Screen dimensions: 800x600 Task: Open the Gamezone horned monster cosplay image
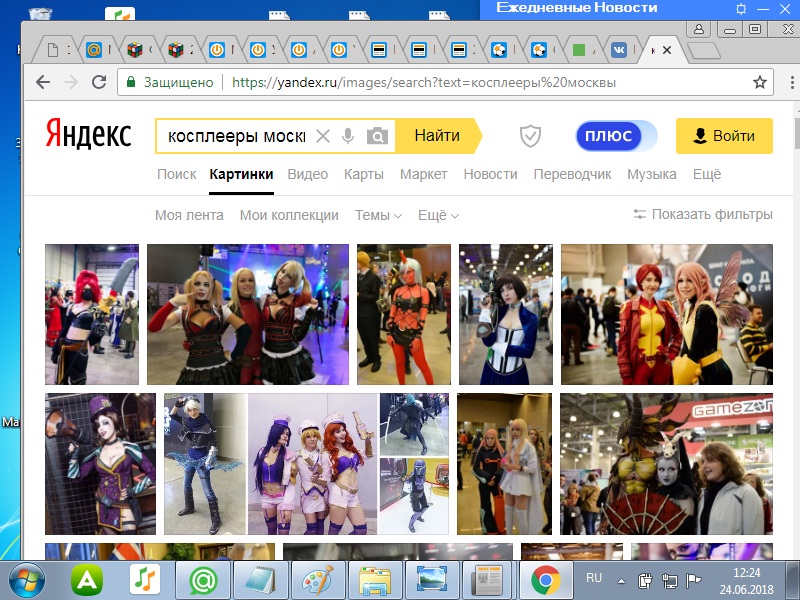click(666, 464)
